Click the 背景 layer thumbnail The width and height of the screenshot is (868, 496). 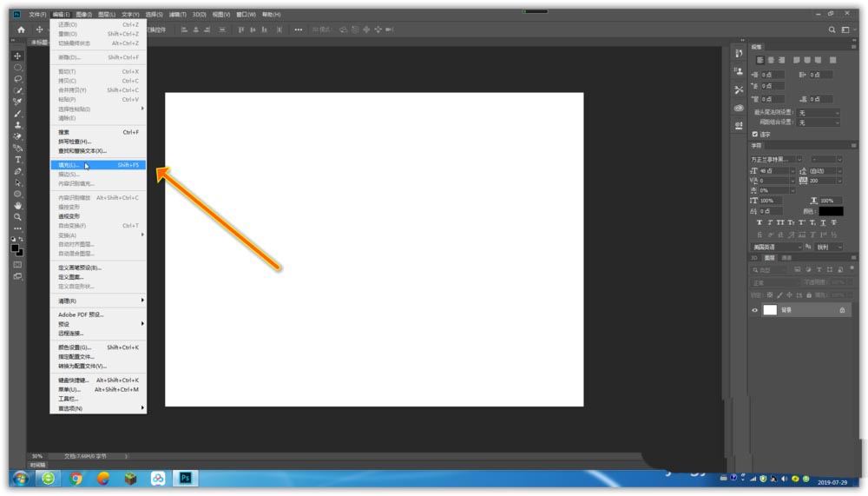770,310
